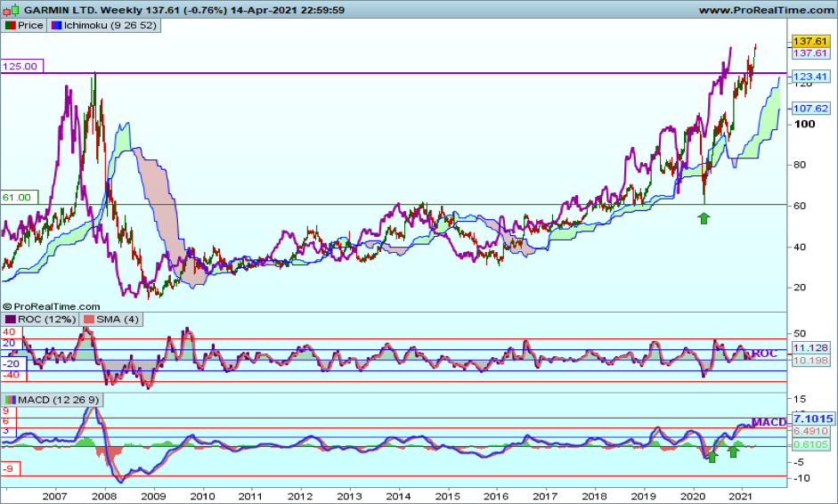Viewport: 838px width, 504px height.
Task: Click the candlestick chart icon beside GARMIN title
Action: pos(12,10)
